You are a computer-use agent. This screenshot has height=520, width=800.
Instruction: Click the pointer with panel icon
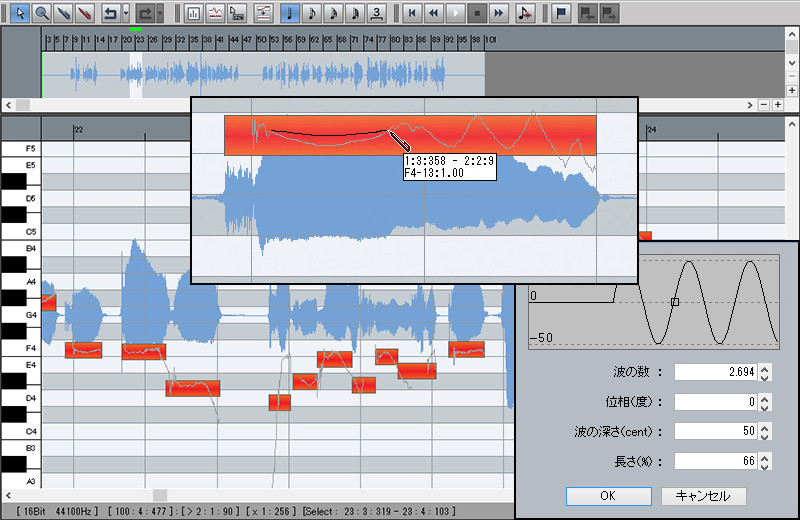237,13
